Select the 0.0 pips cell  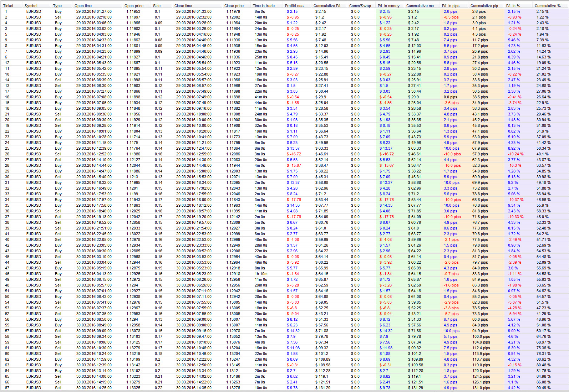[x=451, y=97]
